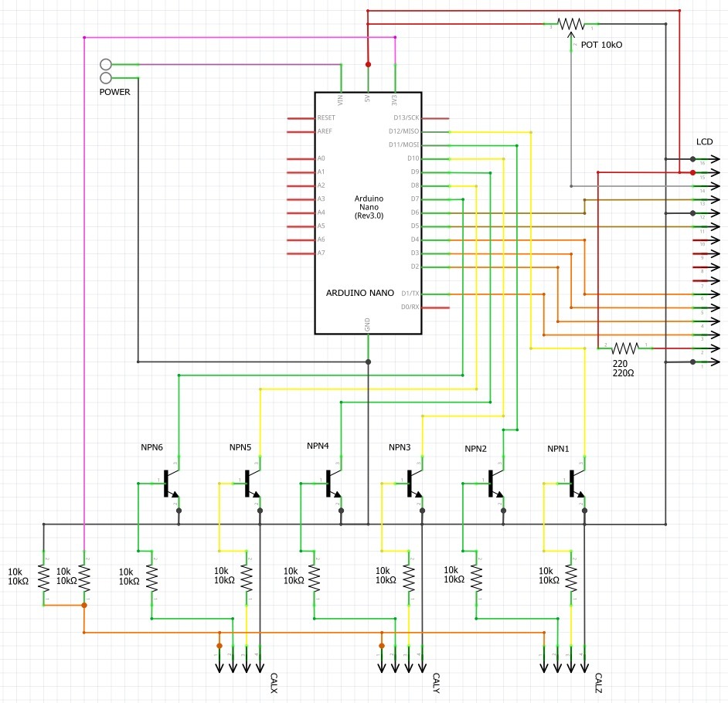Select the lower POWER terminal circle
Screen dimensions: 728x703
click(106, 77)
